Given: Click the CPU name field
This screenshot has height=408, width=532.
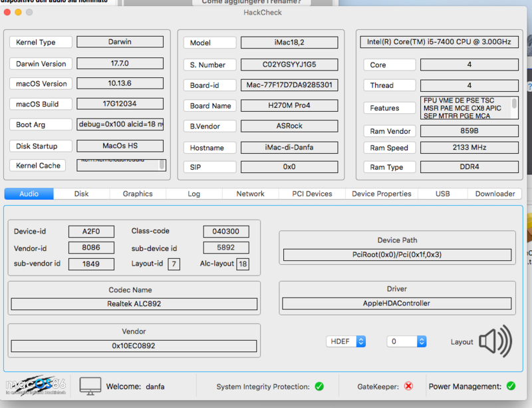Looking at the screenshot, I should (439, 42).
